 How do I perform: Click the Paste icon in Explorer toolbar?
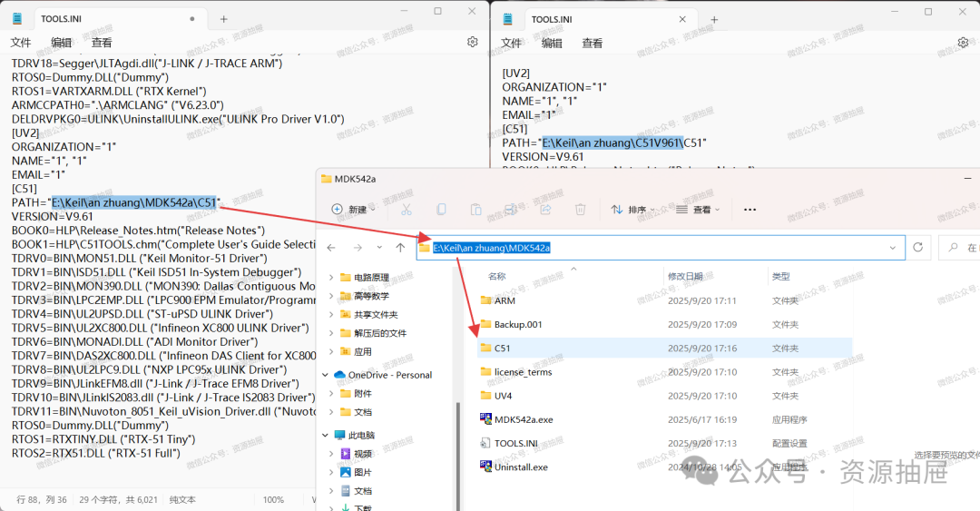tap(475, 210)
